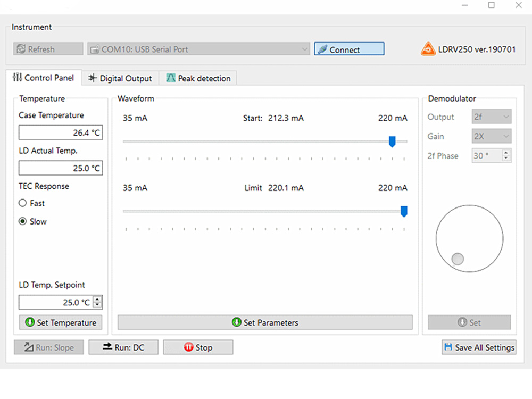Click the Demodulator Set button
This screenshot has width=532, height=399.
click(469, 322)
